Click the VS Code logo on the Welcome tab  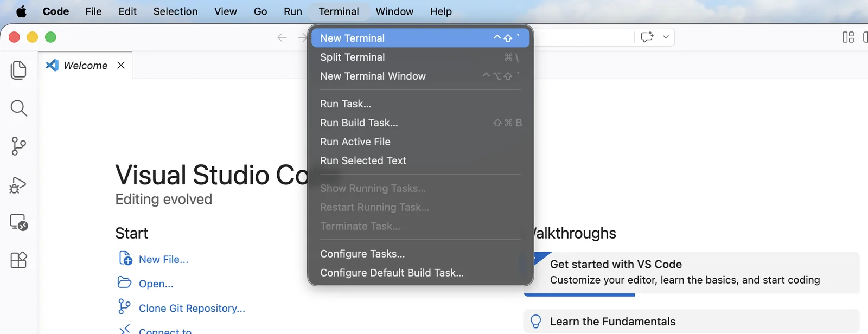point(52,65)
